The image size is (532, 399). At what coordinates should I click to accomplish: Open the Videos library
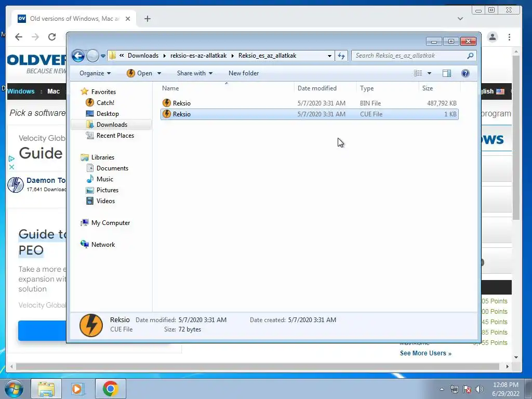click(105, 201)
